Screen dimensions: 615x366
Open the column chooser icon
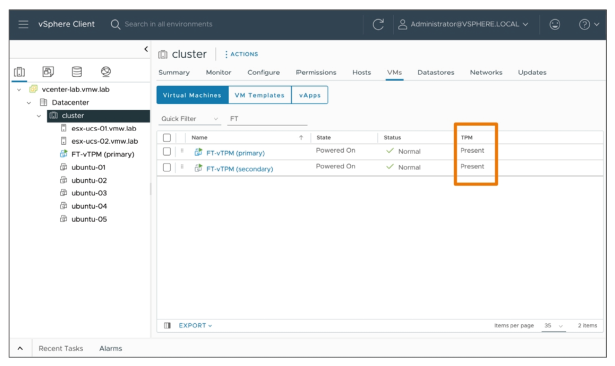coord(167,325)
